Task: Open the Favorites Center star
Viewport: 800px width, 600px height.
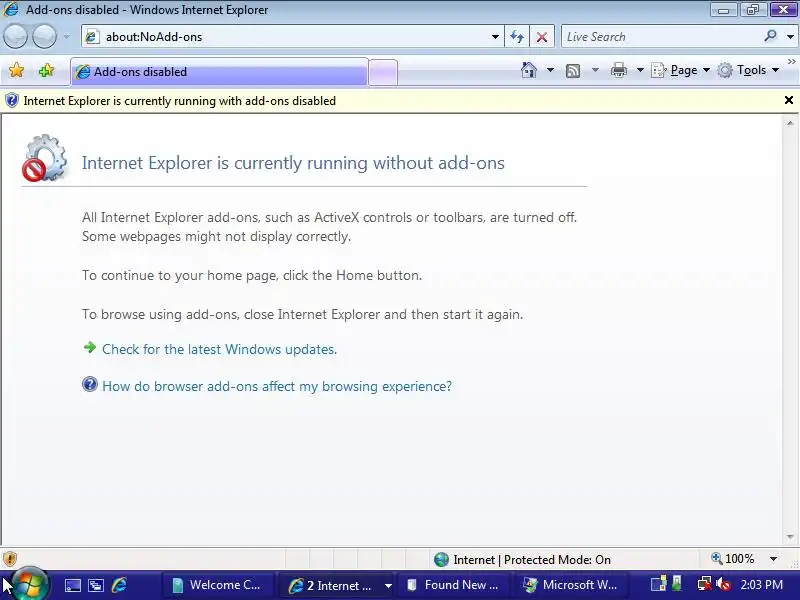Action: tap(16, 70)
